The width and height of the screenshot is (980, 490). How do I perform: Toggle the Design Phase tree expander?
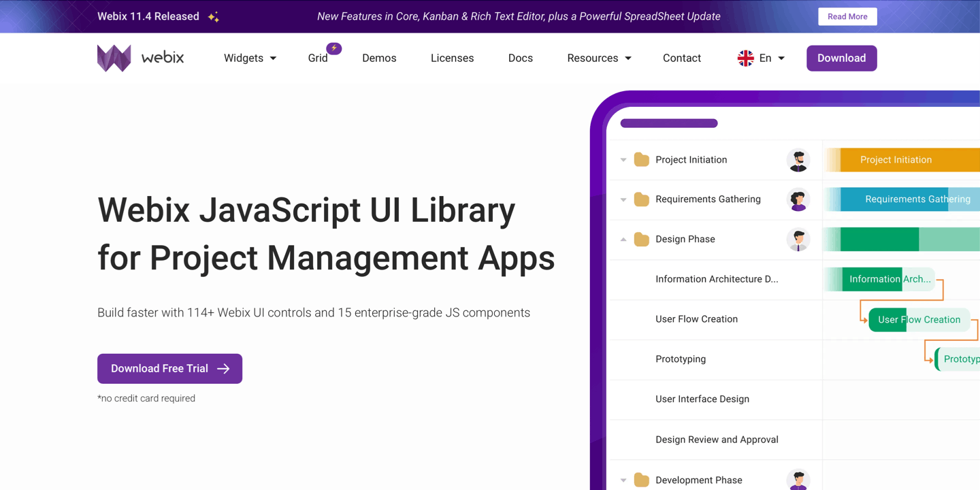(x=623, y=240)
